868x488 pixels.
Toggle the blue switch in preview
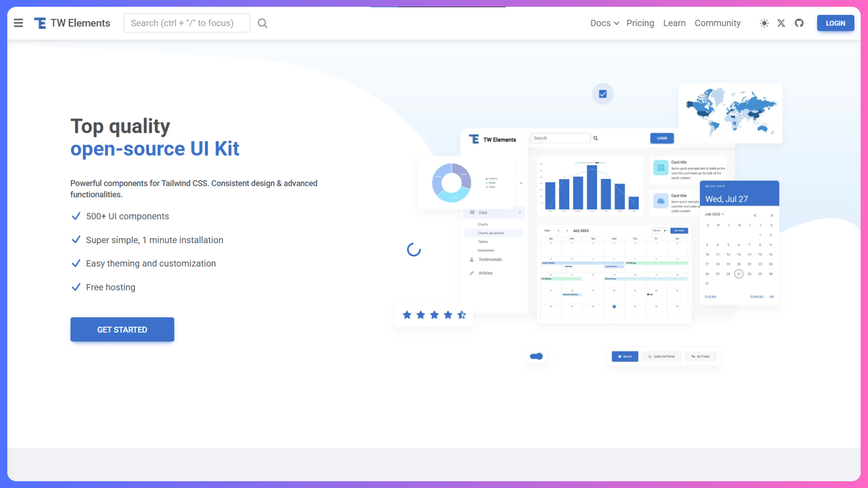tap(536, 357)
